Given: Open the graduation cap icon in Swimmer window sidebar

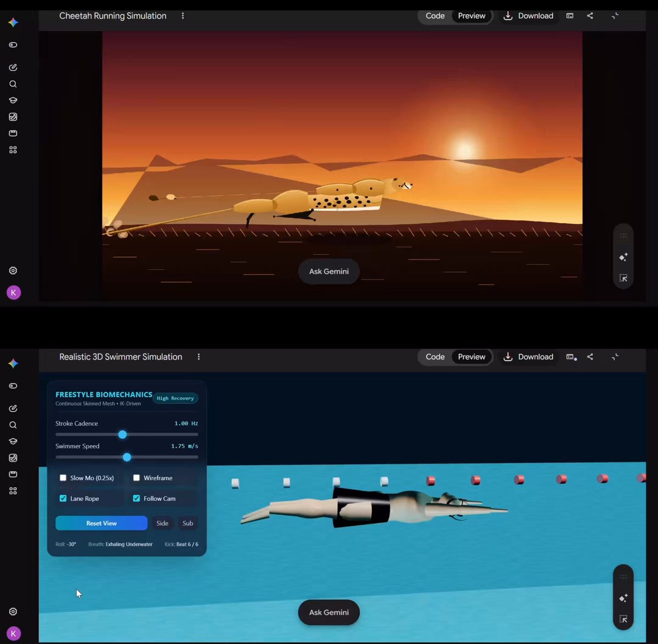Looking at the screenshot, I should tap(13, 442).
